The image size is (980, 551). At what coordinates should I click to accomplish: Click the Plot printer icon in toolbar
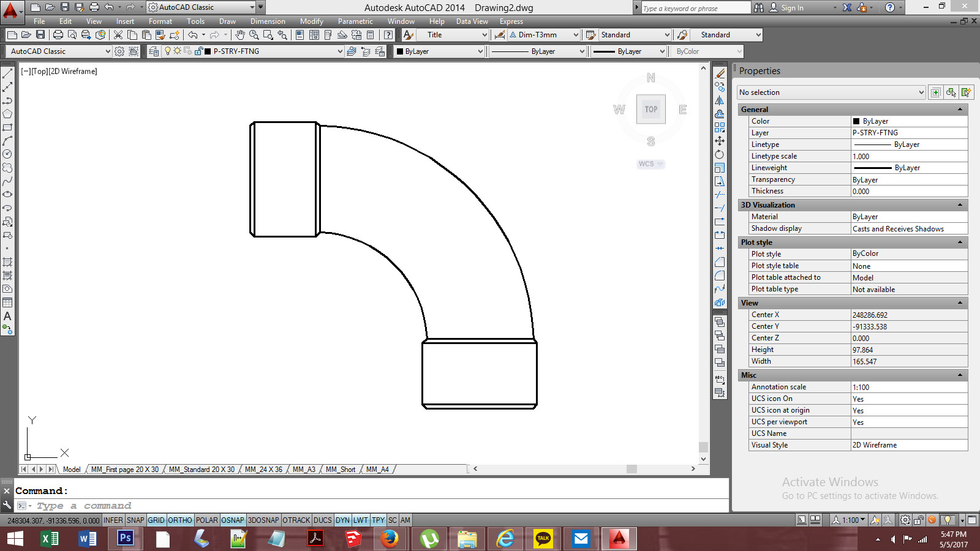58,35
